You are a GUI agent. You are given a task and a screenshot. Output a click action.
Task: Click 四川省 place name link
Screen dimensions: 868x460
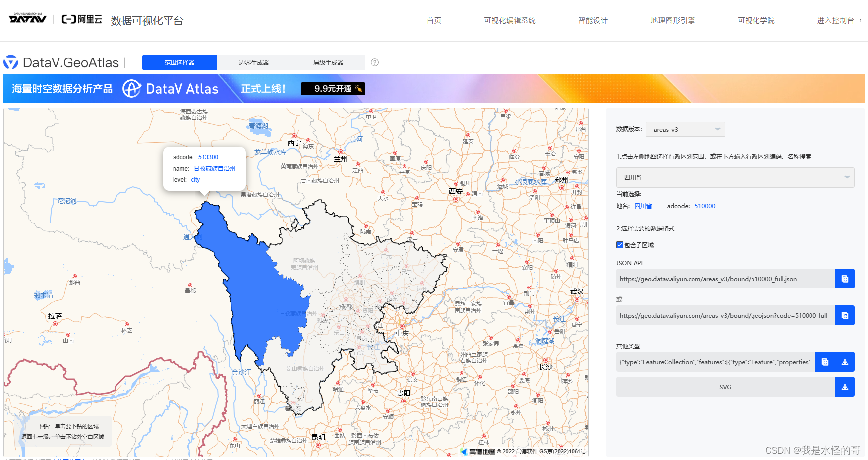tap(643, 206)
